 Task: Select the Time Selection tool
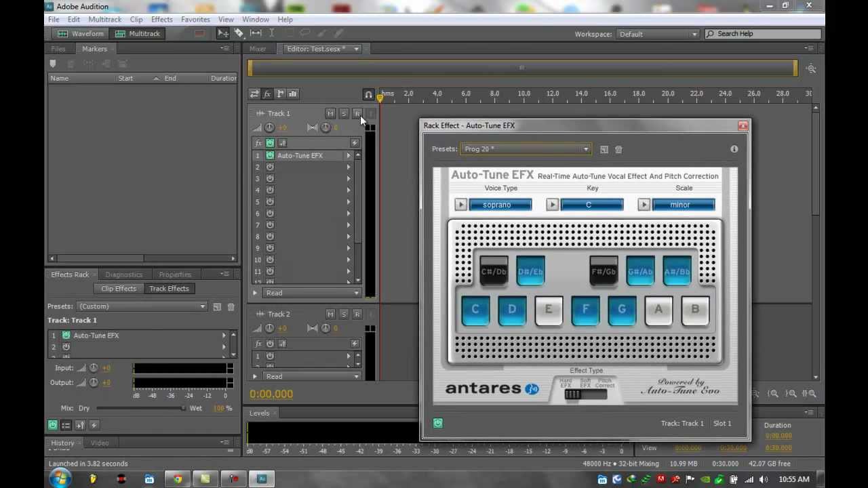tap(271, 33)
